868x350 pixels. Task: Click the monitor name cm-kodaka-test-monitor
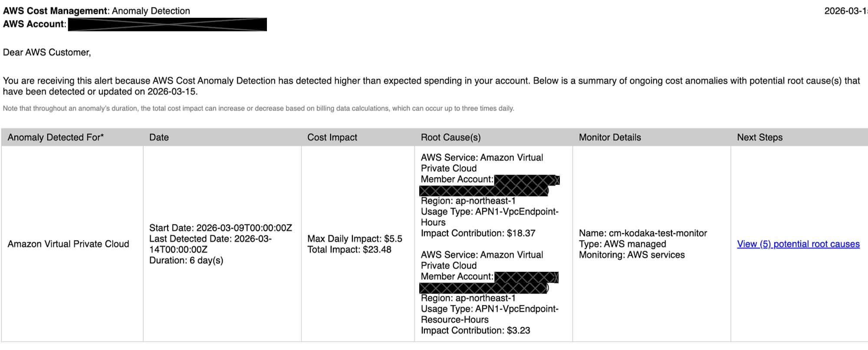(x=643, y=233)
